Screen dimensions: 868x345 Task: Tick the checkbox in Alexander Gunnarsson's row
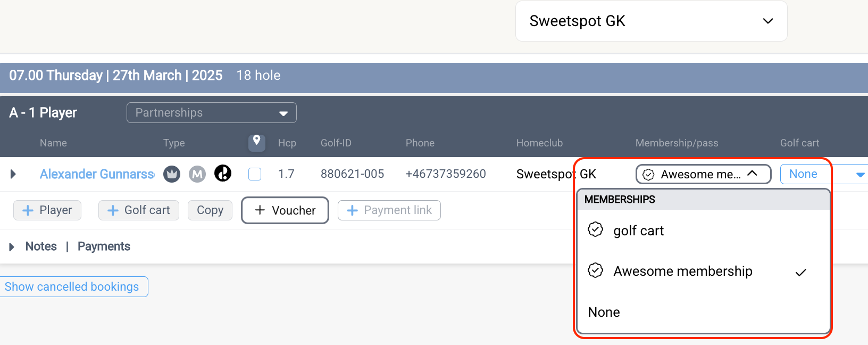(255, 174)
